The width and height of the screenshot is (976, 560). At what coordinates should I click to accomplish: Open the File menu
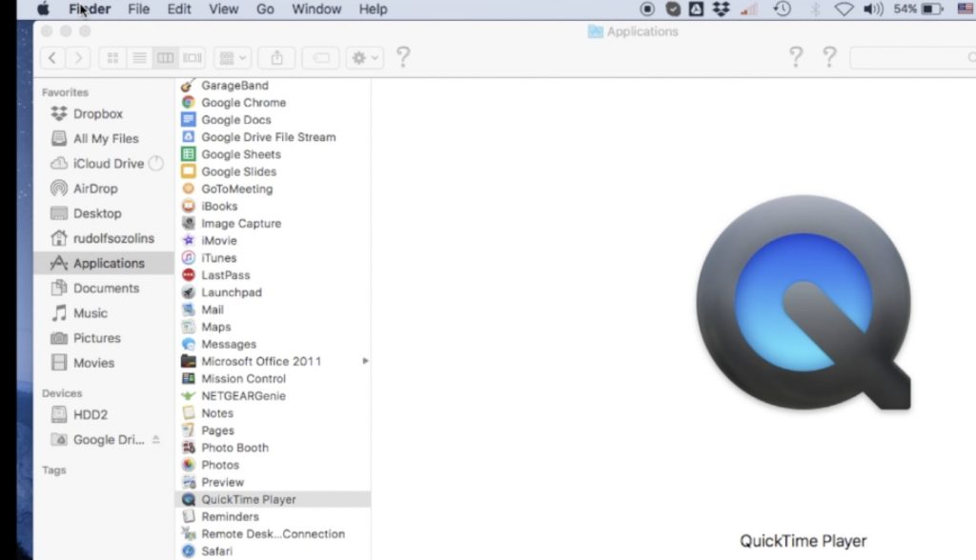138,10
